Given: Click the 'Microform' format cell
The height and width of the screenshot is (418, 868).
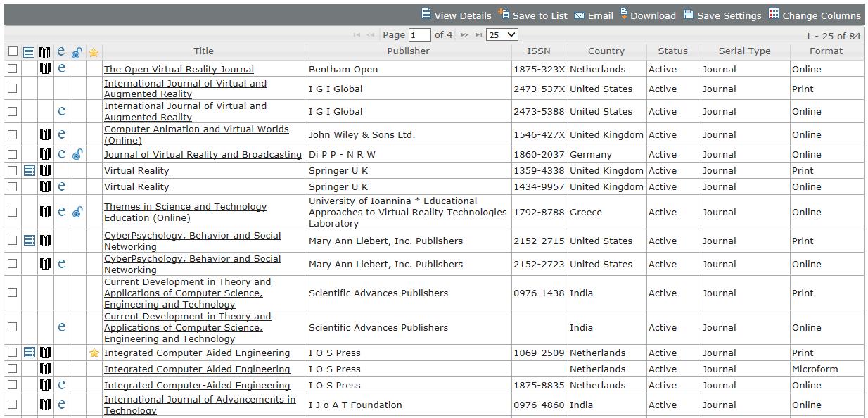Looking at the screenshot, I should (815, 369).
